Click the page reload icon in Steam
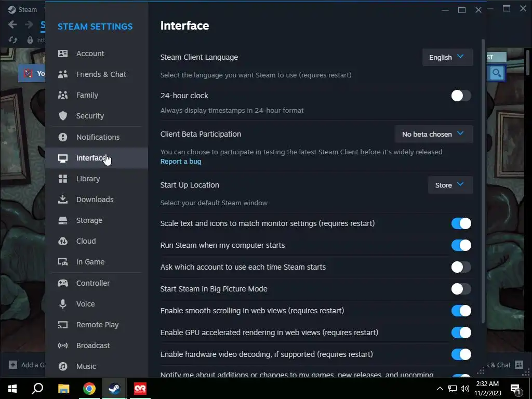The image size is (532, 399). coord(13,40)
